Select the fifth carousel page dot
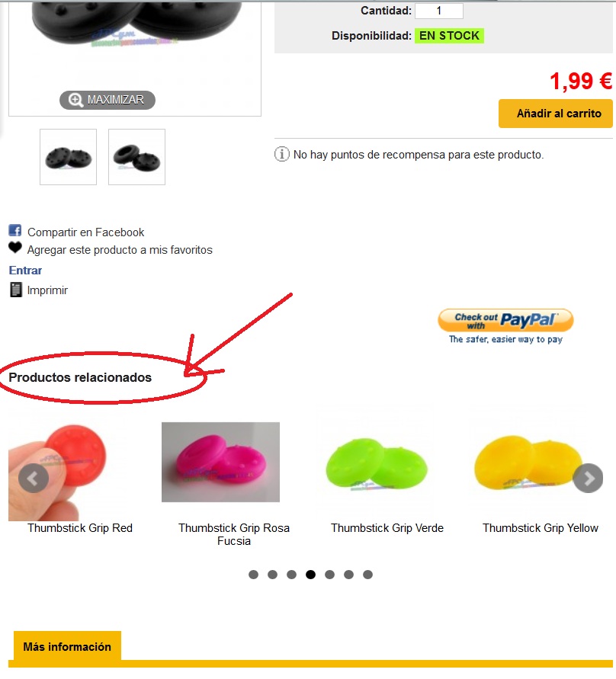Image resolution: width=616 pixels, height=679 pixels. [x=329, y=575]
